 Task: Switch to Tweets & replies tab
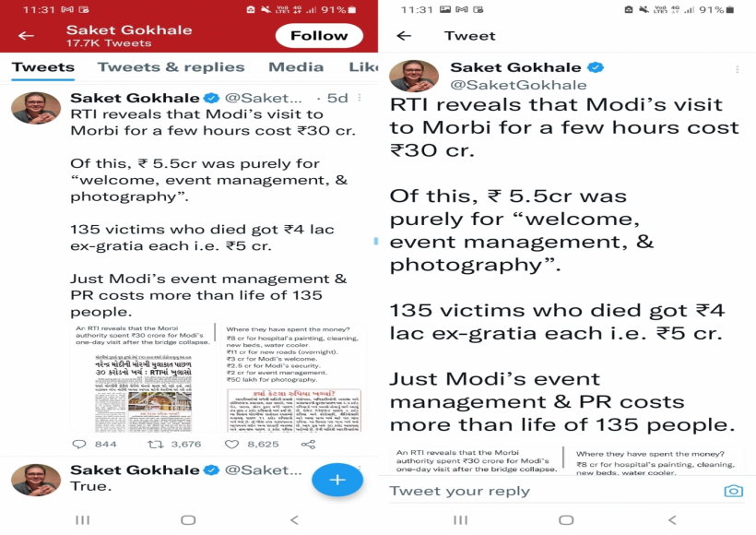[171, 67]
